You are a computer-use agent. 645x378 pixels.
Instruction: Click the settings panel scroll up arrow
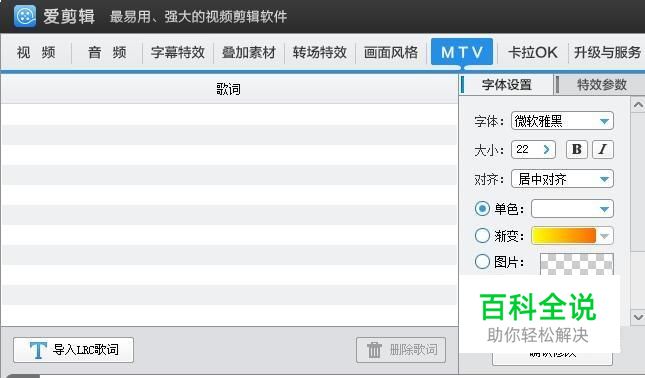pos(638,105)
